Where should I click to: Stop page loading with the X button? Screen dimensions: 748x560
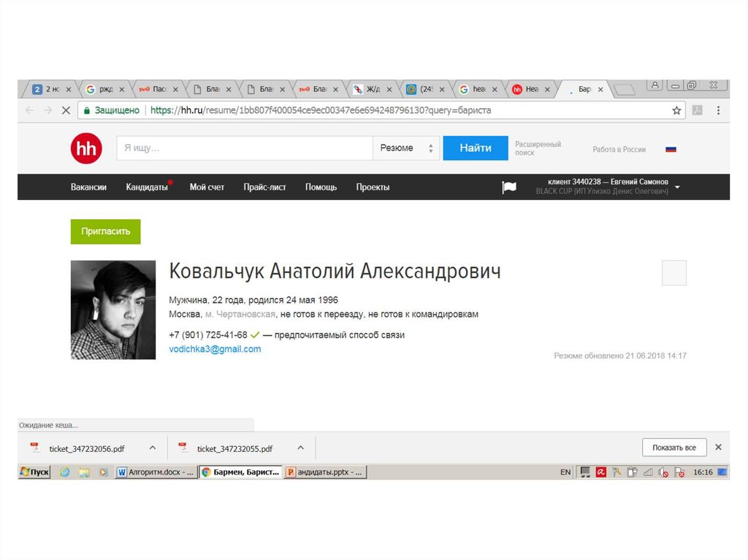pyautogui.click(x=65, y=110)
